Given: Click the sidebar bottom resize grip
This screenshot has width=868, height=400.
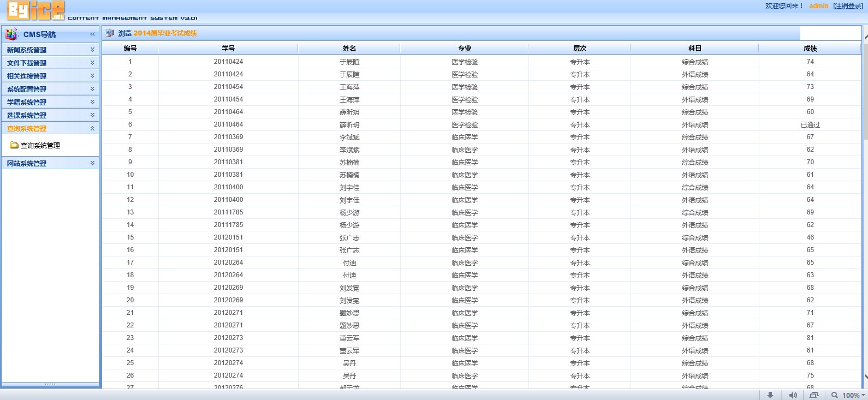Looking at the screenshot, I should point(50,384).
